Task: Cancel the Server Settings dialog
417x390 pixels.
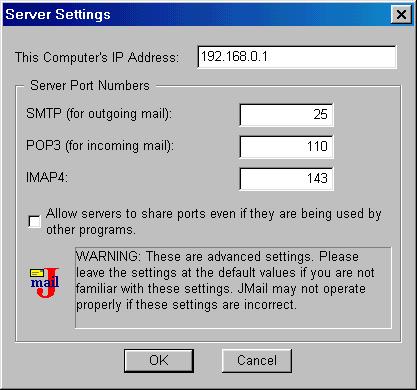Action: [x=257, y=360]
